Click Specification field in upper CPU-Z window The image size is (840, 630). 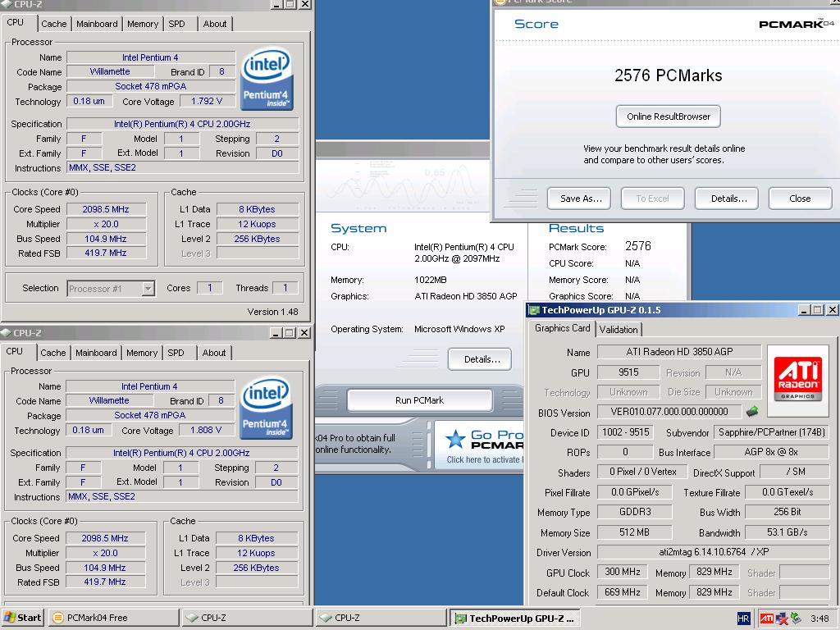(x=182, y=124)
